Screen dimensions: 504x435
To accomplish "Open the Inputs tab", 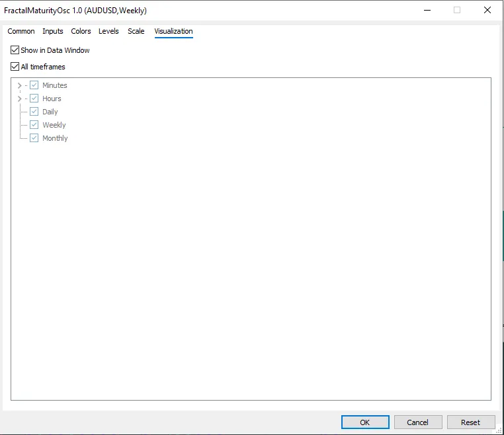I will [53, 31].
